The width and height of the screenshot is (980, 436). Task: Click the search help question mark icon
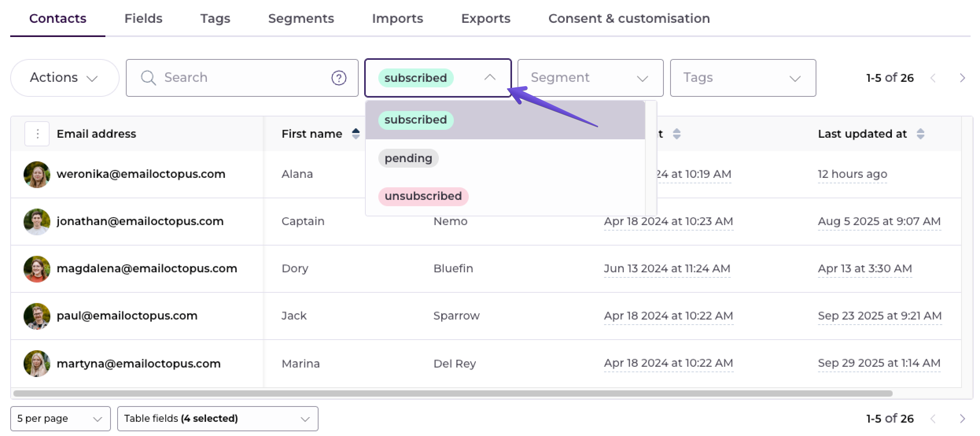tap(339, 78)
